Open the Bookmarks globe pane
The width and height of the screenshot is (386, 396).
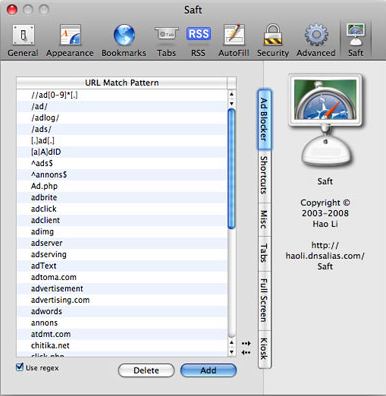point(124,40)
